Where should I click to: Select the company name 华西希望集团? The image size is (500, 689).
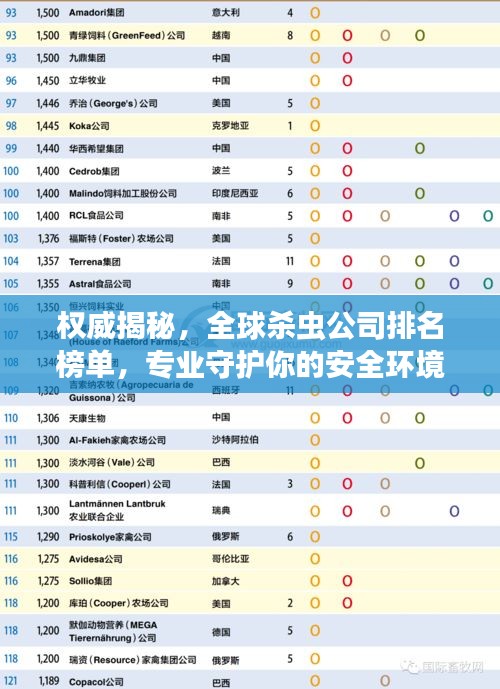pos(96,149)
